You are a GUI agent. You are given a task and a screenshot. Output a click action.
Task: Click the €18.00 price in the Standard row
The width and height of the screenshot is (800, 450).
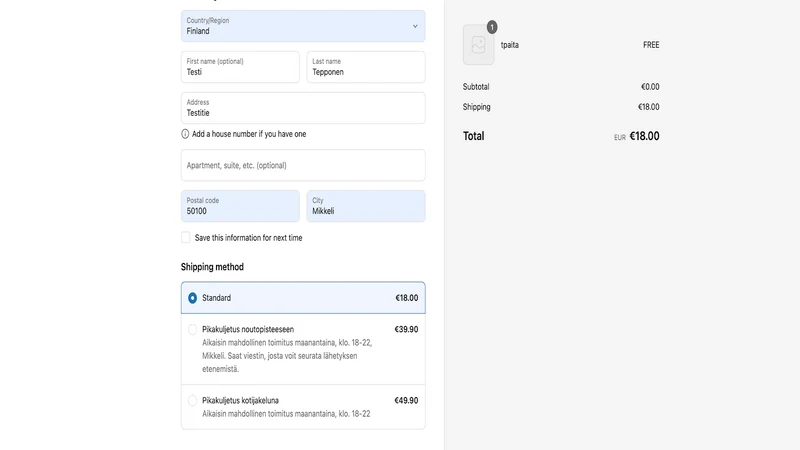point(407,298)
